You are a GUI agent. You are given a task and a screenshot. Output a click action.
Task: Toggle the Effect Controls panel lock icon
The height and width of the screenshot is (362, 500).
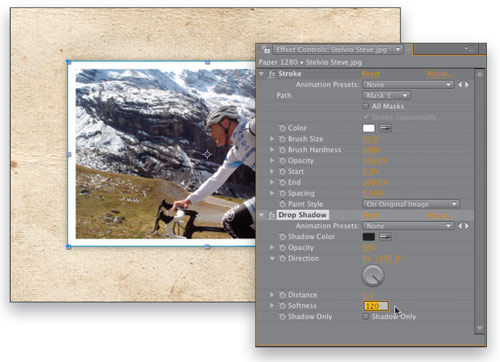coord(266,50)
